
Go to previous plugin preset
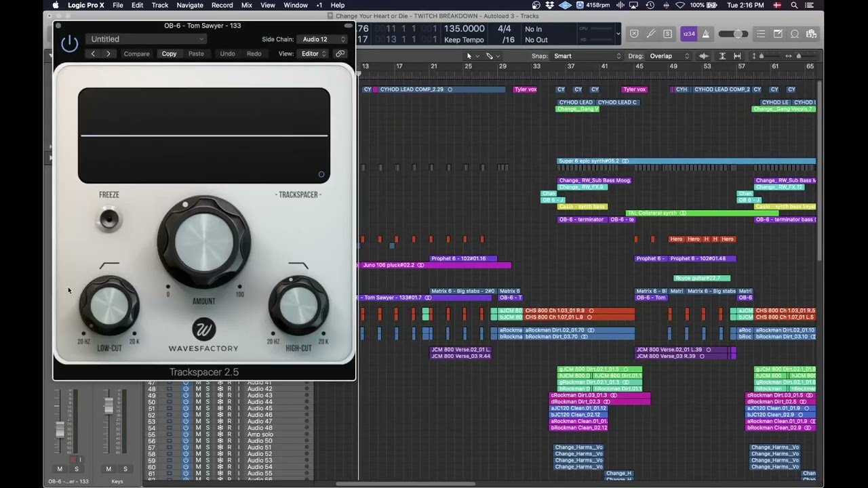click(94, 54)
